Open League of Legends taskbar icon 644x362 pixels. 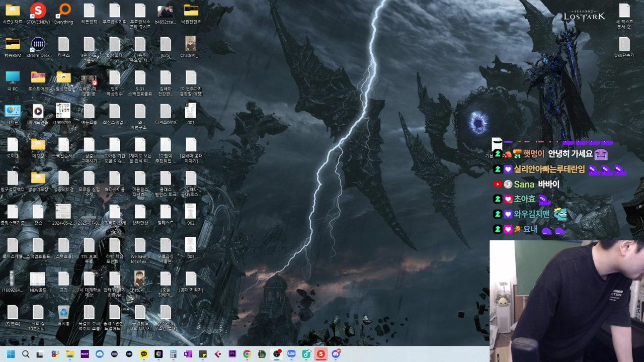tap(262, 354)
